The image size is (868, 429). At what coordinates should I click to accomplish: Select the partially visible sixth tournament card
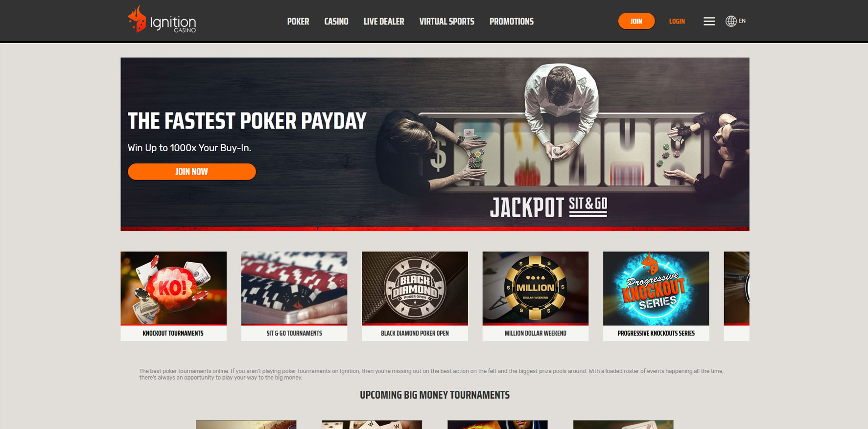[737, 296]
